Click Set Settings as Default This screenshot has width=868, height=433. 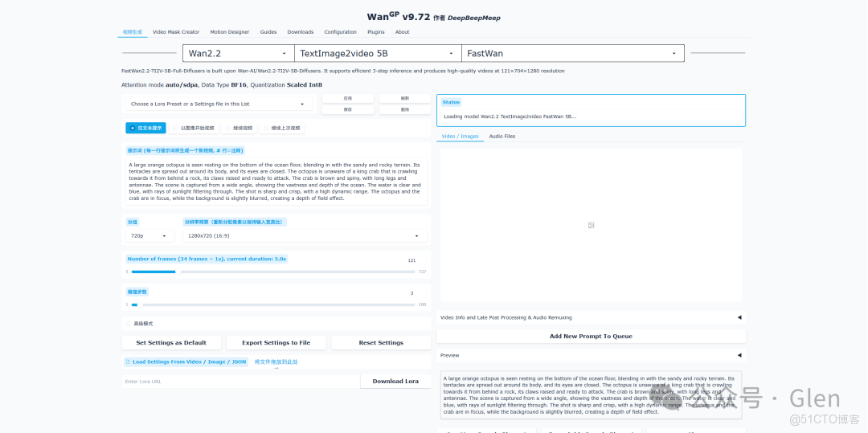pos(171,343)
